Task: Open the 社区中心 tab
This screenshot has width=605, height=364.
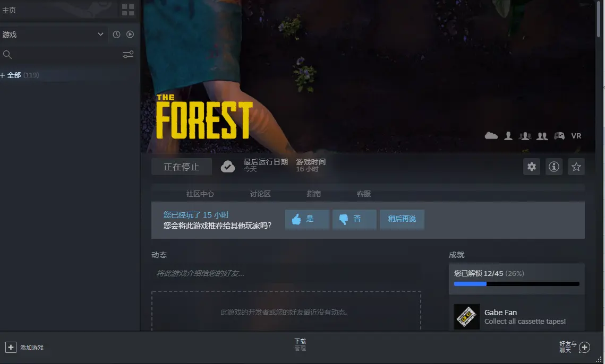Action: (x=200, y=194)
